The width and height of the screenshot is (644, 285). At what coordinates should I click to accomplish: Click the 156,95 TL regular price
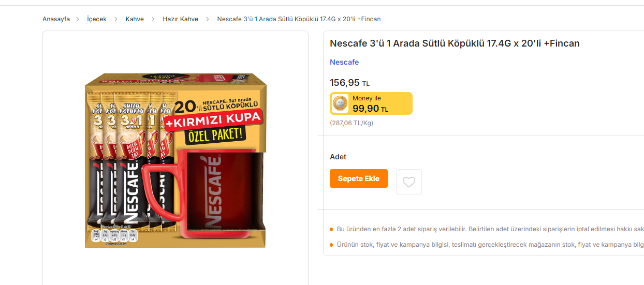(x=349, y=83)
